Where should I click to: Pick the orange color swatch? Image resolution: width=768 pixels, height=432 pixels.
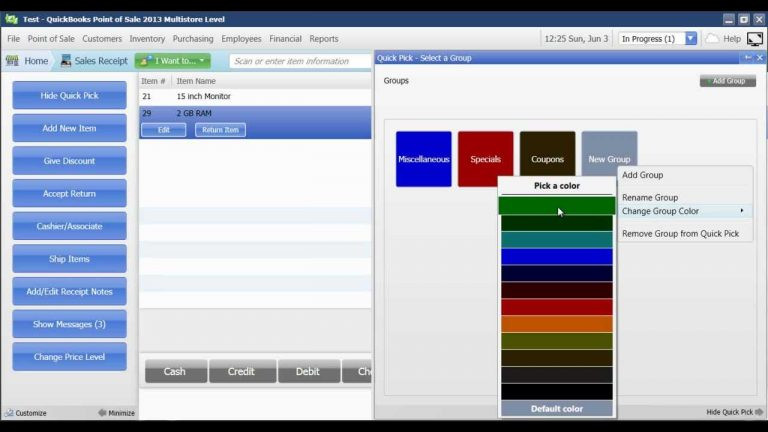click(557, 324)
